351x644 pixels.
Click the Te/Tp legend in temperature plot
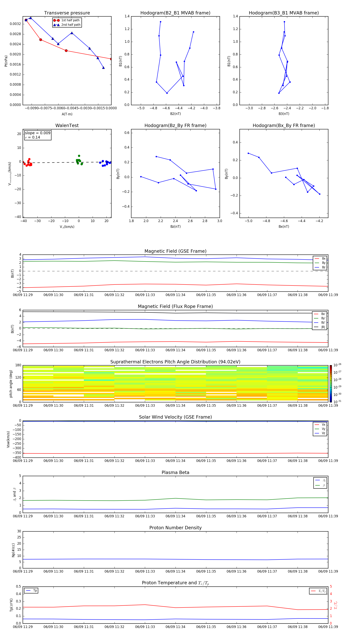point(318,591)
